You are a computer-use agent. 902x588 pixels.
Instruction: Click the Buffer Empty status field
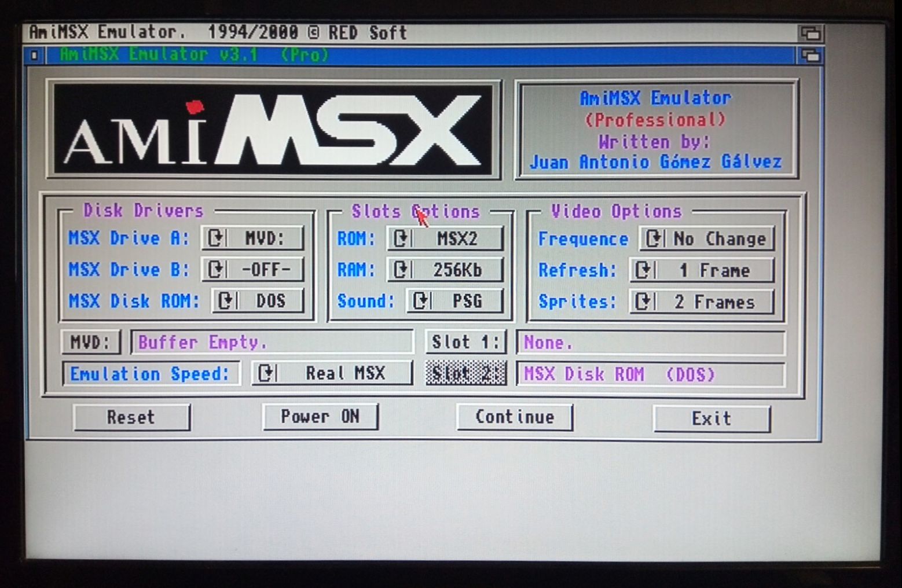(272, 342)
